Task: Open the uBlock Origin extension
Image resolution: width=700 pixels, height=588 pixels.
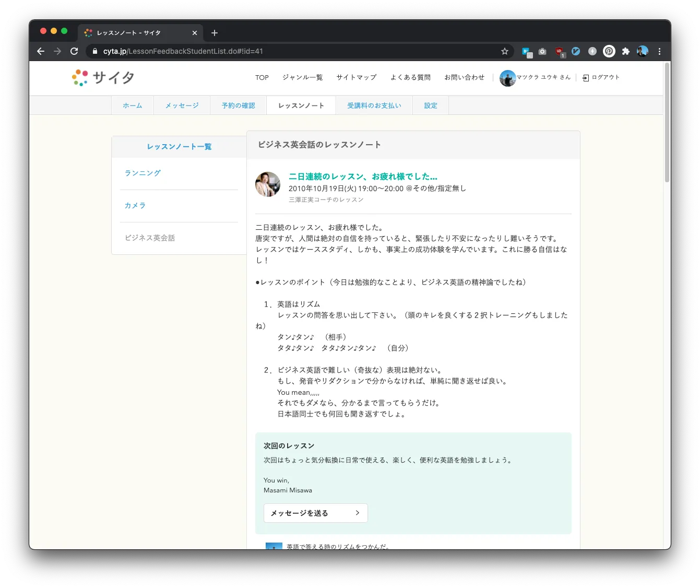Action: 560,51
